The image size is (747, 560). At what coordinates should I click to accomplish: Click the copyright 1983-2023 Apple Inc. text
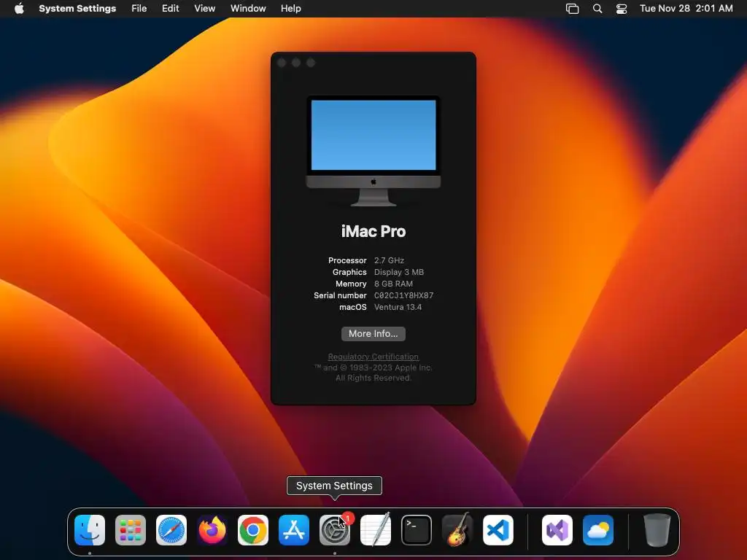pos(373,367)
